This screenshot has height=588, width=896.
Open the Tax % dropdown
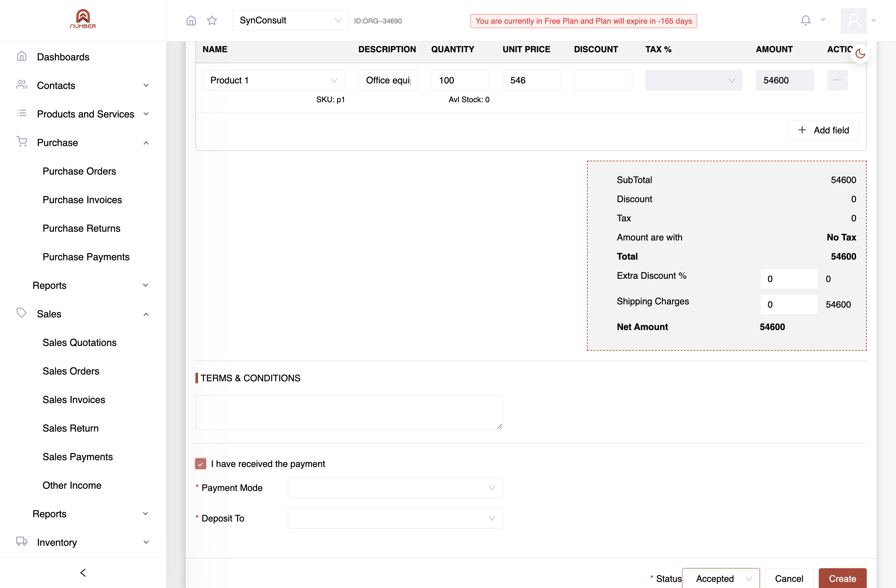click(693, 80)
